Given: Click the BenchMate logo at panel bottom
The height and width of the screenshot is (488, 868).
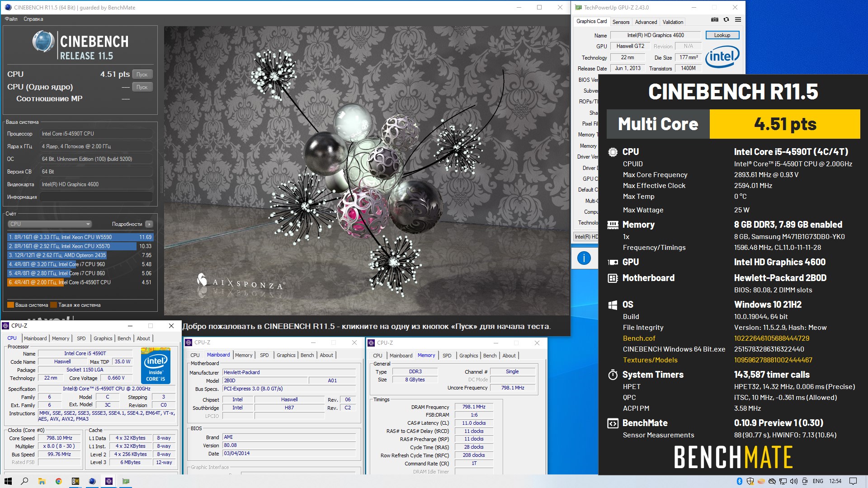Looking at the screenshot, I should 733,457.
